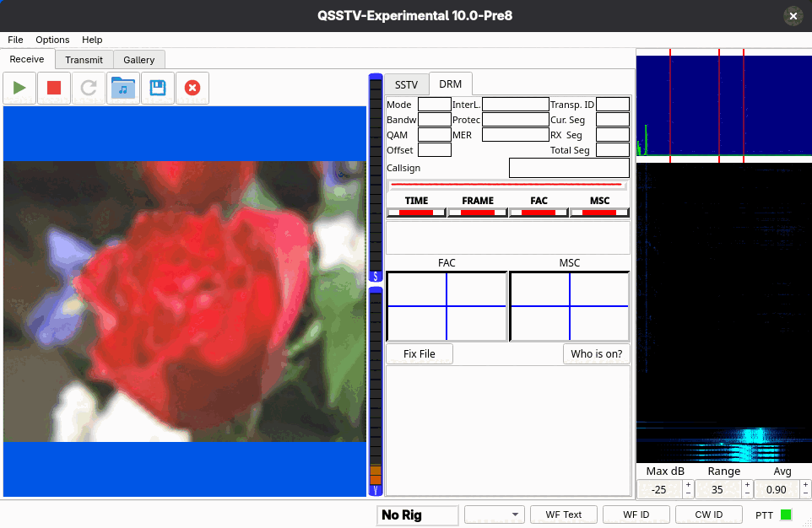
Task: Click the WF ID button
Action: tap(636, 515)
